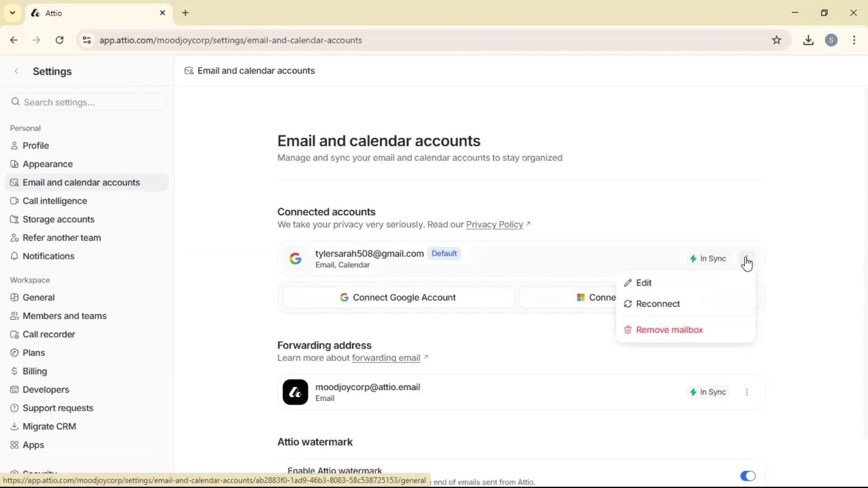868x488 pixels.
Task: Open Email and calendar accounts settings item
Action: coord(87,183)
